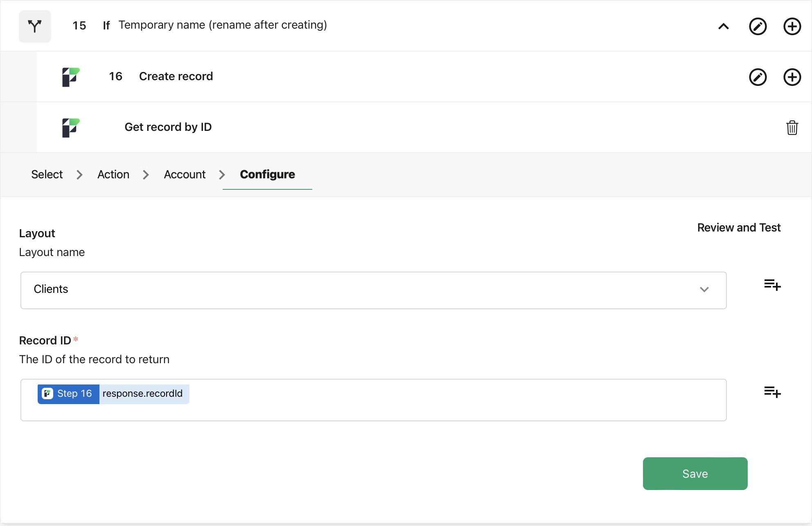
Task: Select the If branch icon on step 15
Action: click(x=35, y=26)
